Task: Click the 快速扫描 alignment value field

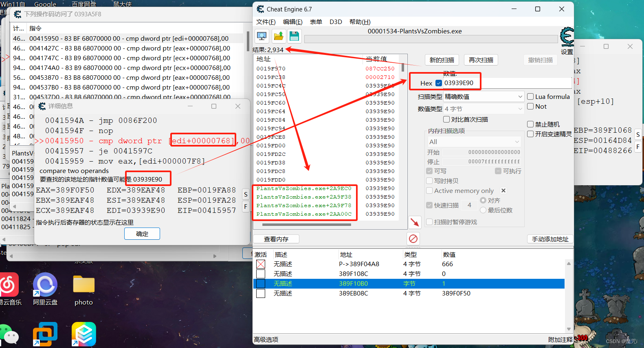Action: pyautogui.click(x=469, y=205)
